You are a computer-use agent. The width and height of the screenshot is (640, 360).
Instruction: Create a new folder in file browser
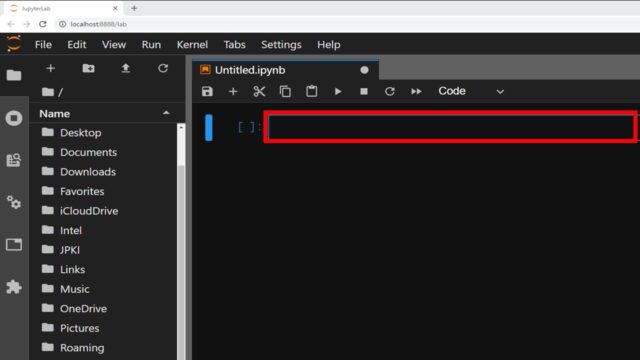88,68
